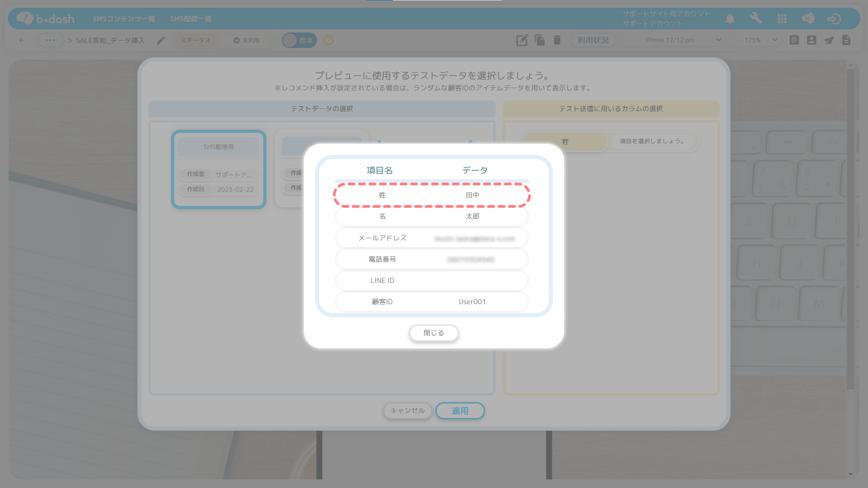Click the paper plane send icon
The image size is (868, 488).
point(829,40)
